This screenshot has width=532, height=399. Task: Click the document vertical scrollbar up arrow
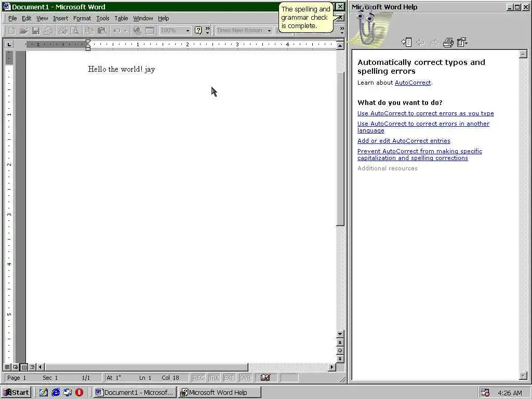[340, 45]
